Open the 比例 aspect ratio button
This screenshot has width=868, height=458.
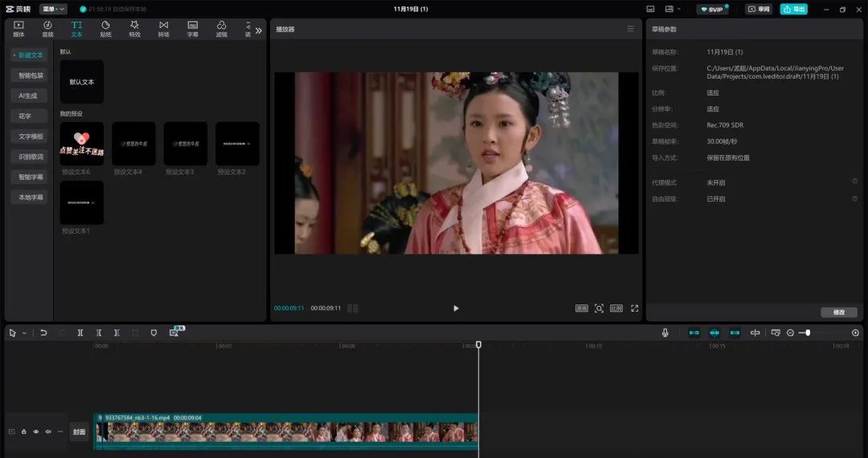point(616,308)
